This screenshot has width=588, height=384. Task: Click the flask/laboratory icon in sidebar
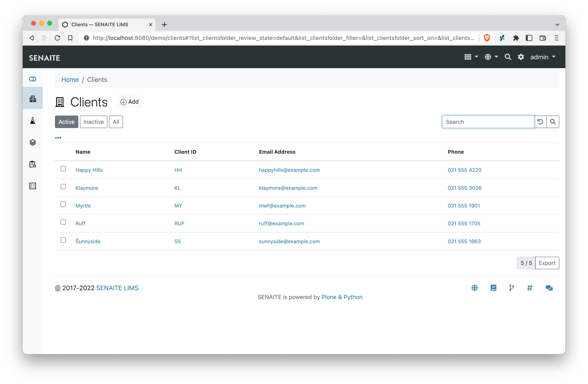(34, 120)
